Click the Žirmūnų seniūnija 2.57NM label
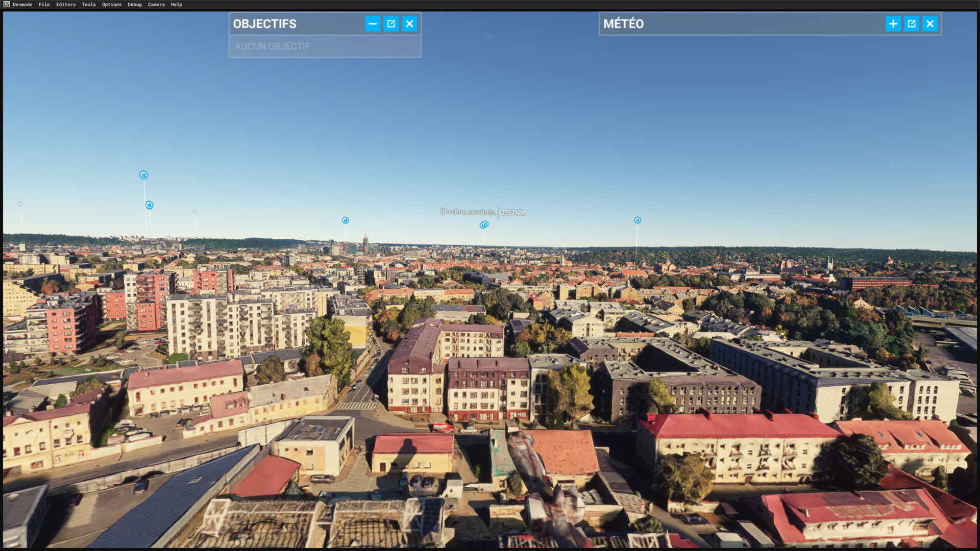980x551 pixels. 482,212
